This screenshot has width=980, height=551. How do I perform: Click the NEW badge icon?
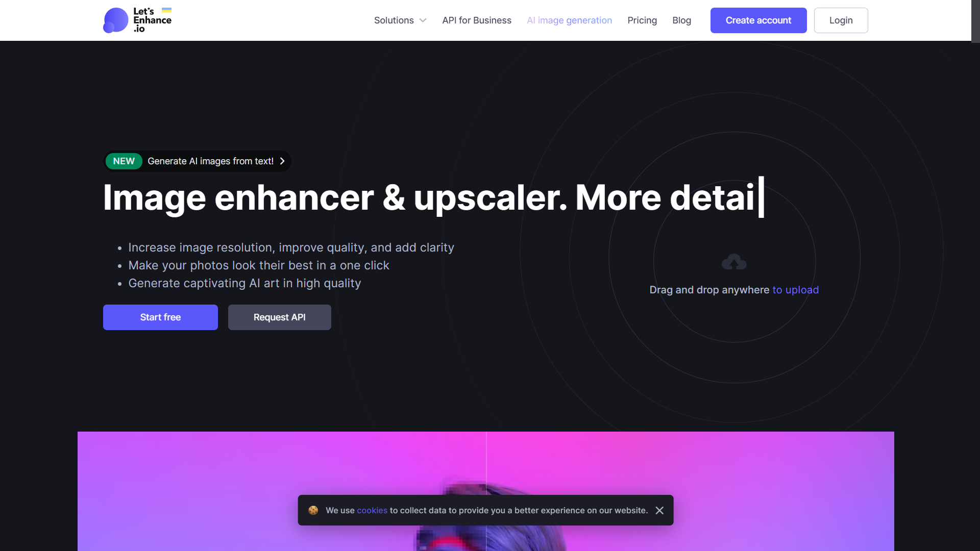point(123,161)
